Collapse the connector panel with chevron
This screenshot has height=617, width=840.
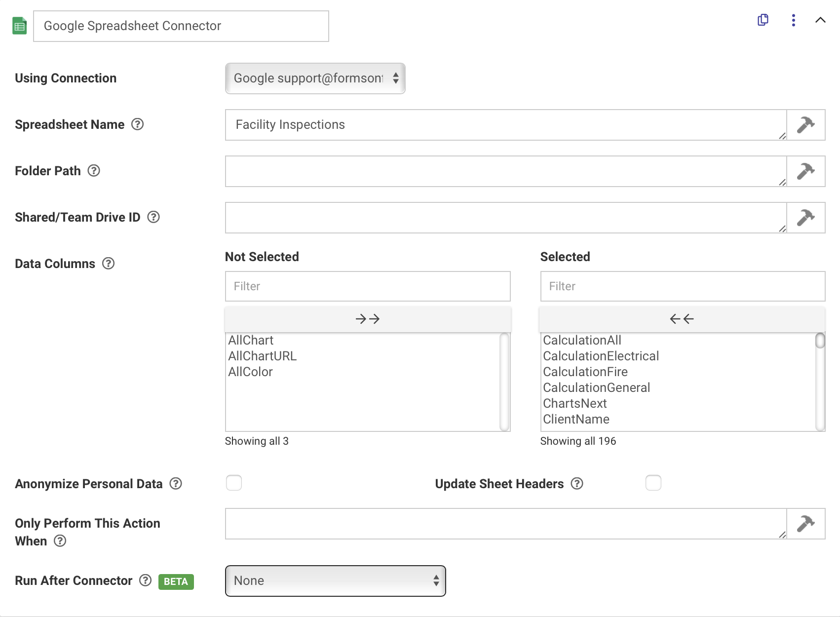coord(820,20)
